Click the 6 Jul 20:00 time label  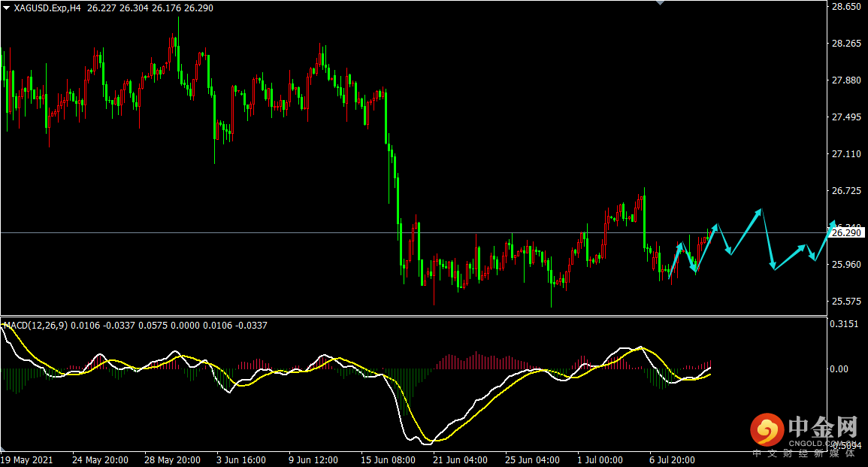click(671, 459)
